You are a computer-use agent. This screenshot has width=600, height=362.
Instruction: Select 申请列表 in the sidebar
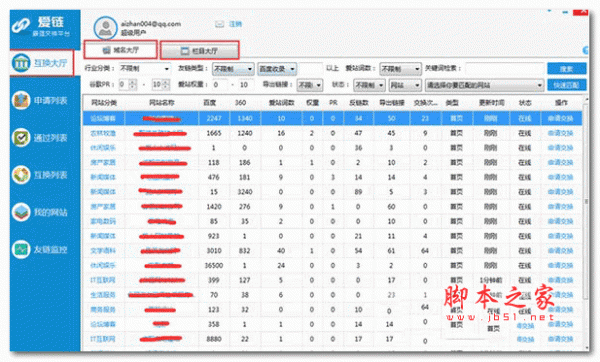51,101
